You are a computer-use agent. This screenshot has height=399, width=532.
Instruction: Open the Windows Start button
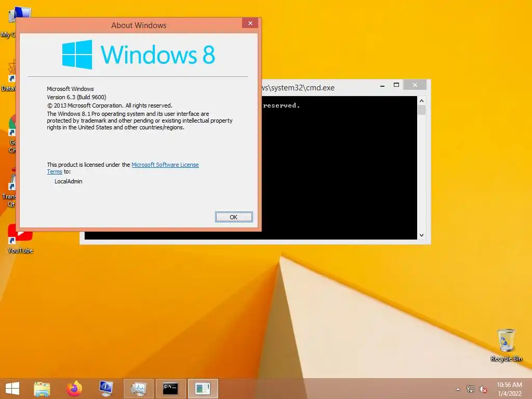[12, 389]
